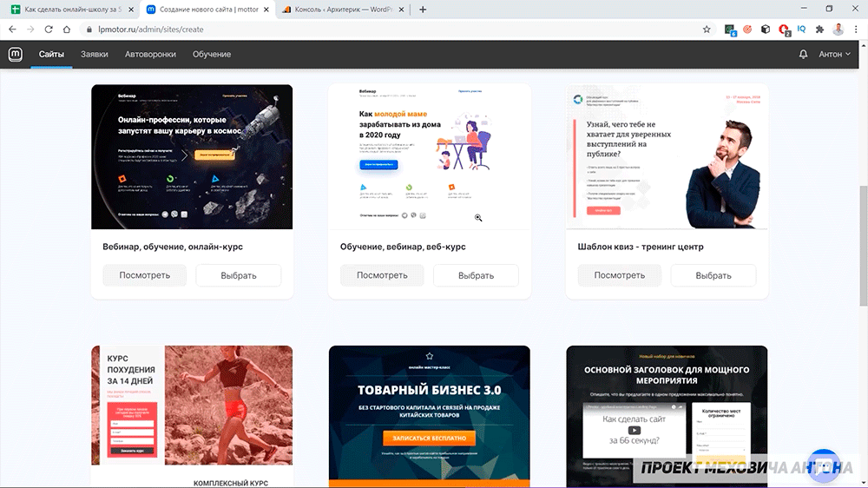This screenshot has height=488, width=868.
Task: Open the Сайты menu item
Action: (51, 55)
